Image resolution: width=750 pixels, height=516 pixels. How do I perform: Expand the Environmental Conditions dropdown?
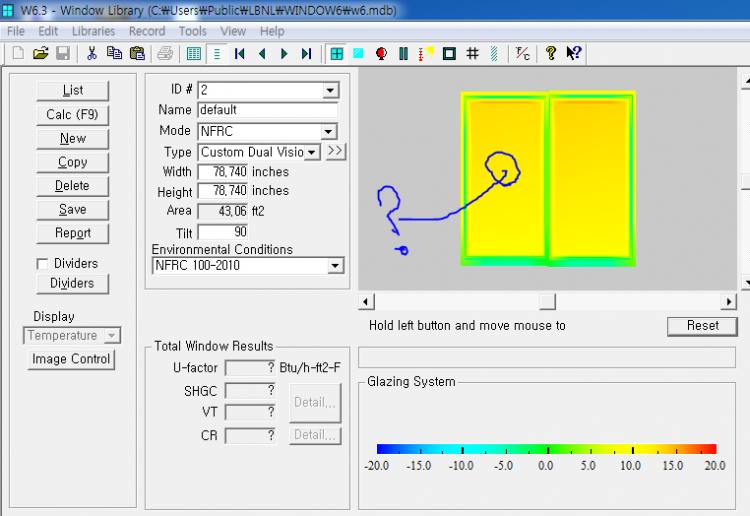click(335, 266)
